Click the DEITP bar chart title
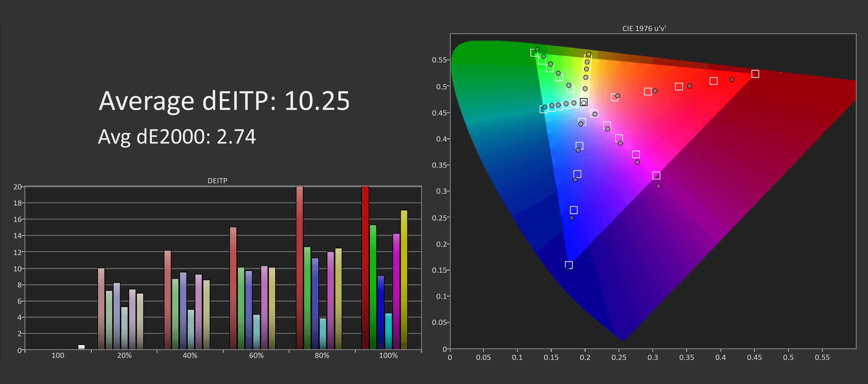 tap(217, 181)
